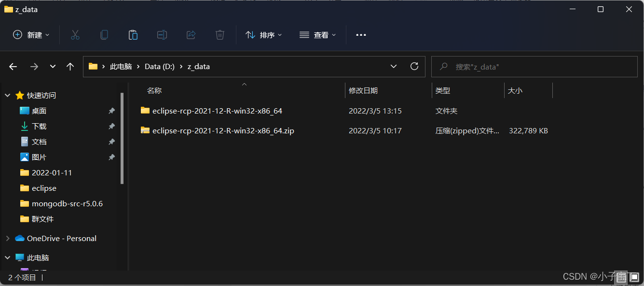Click the Delete (trash) icon

pyautogui.click(x=219, y=34)
